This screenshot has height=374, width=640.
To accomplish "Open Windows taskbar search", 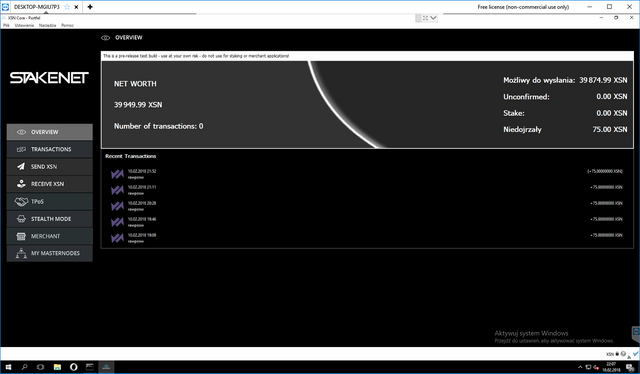I will (x=24, y=367).
